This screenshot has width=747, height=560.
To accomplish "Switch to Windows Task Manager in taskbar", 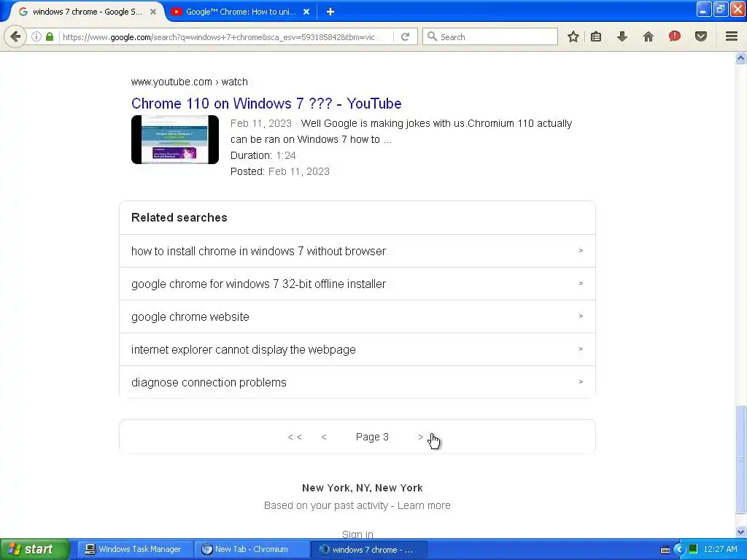I will tap(134, 549).
